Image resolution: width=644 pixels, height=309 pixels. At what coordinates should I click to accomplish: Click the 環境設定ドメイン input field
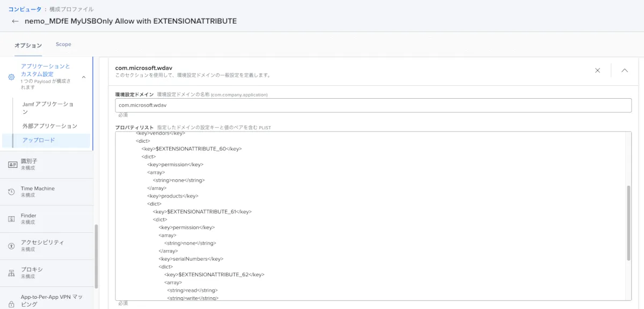[373, 105]
